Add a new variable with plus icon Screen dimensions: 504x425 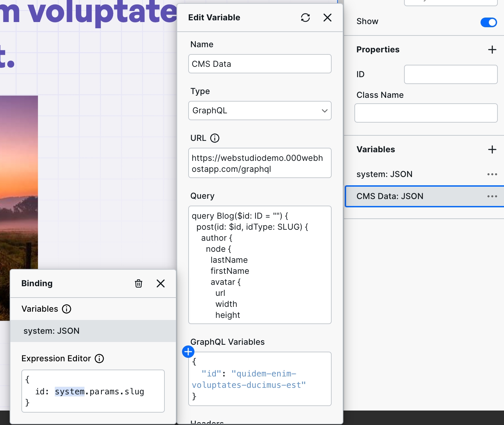[x=492, y=149]
